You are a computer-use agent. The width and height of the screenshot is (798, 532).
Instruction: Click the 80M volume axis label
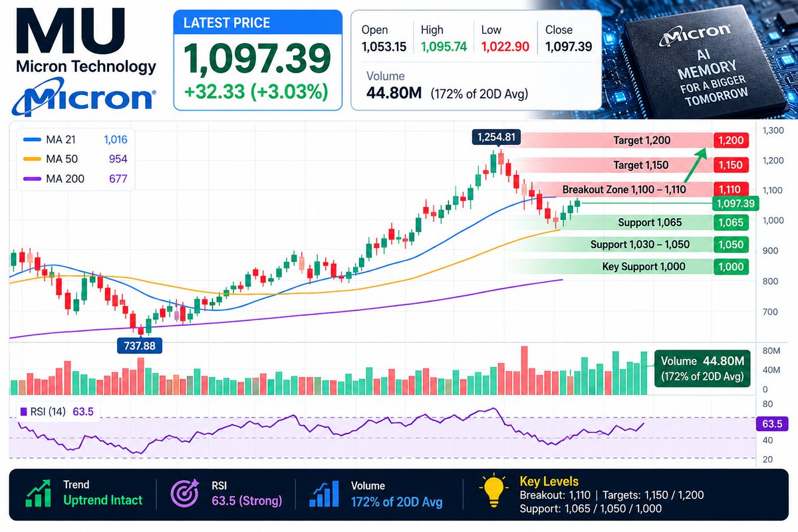(771, 350)
